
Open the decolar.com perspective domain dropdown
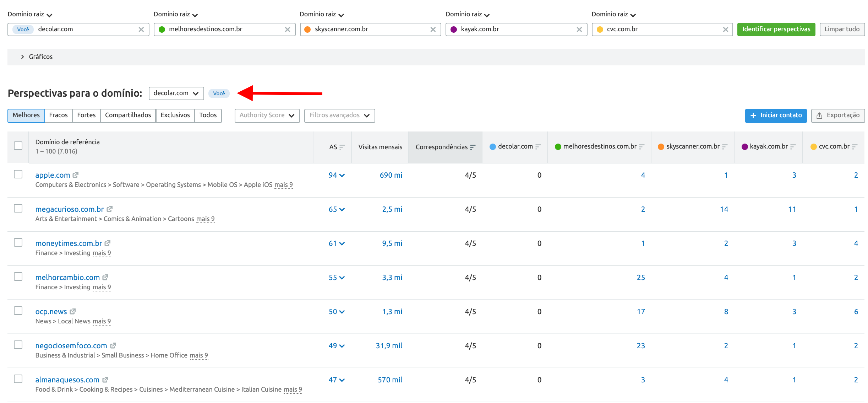click(176, 93)
